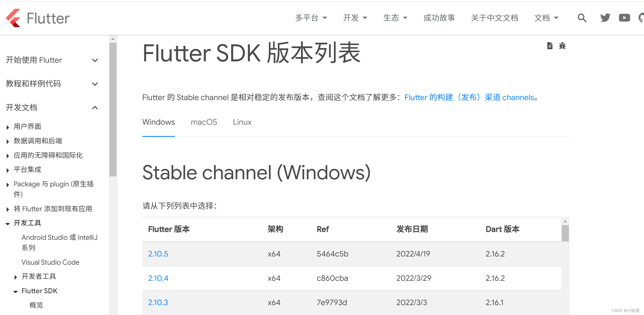This screenshot has width=644, height=315.
Task: Download Flutter version 2.10.5
Action: point(158,254)
